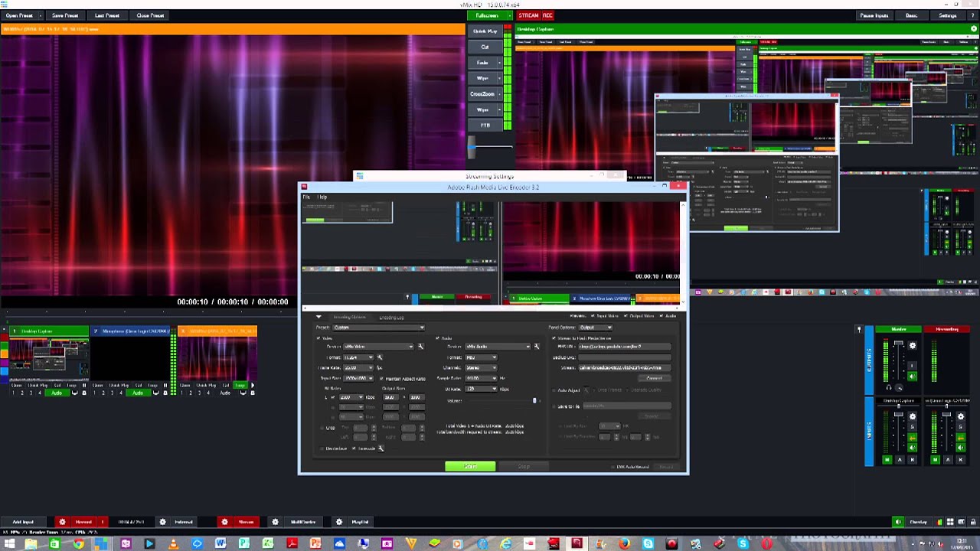Viewport: 980px width, 551px height.
Task: Click headphones icon under Master meter
Action: [889, 388]
